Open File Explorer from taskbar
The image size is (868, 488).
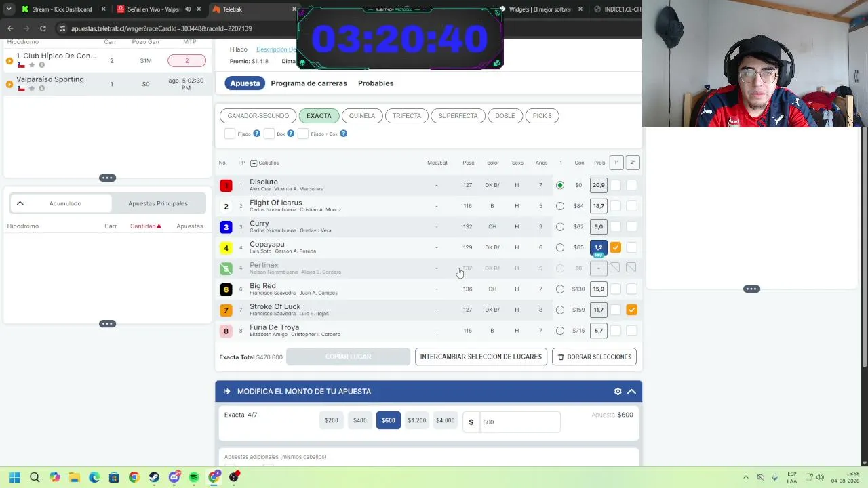pos(74,477)
